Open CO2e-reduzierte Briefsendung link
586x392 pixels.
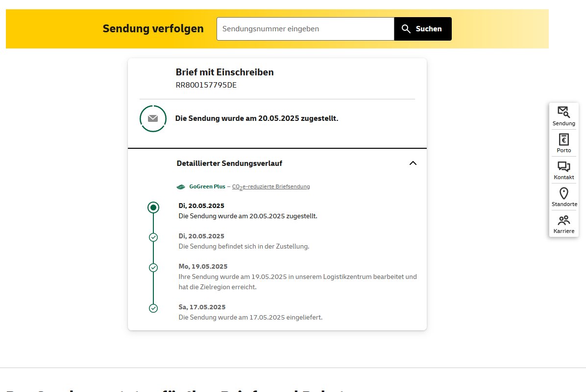(x=271, y=186)
